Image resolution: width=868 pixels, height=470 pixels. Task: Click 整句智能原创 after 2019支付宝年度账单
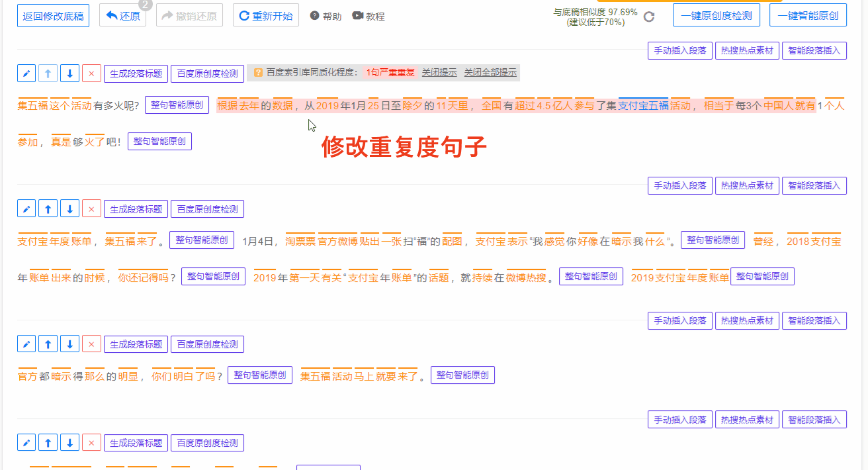[x=762, y=277]
